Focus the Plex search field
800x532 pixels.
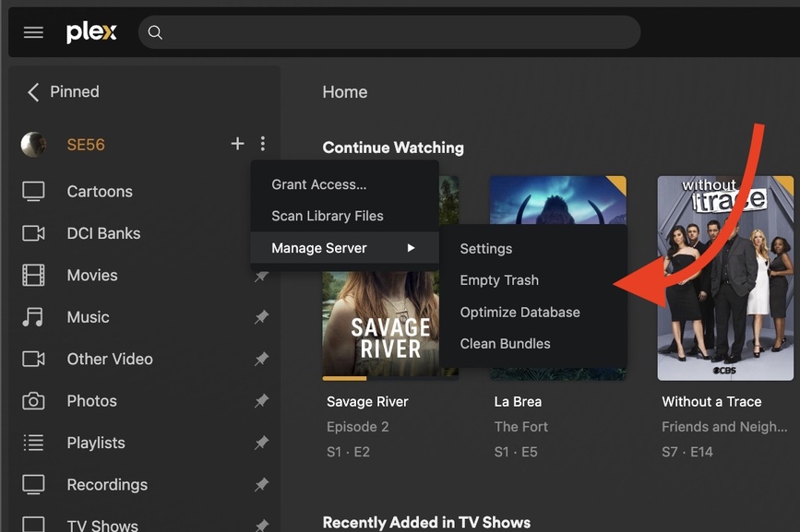pos(389,32)
